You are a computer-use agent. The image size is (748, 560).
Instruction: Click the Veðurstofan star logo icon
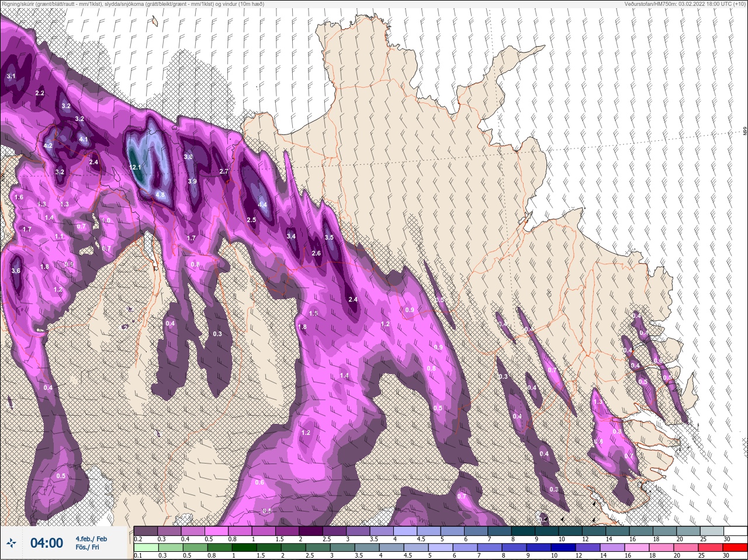11,544
